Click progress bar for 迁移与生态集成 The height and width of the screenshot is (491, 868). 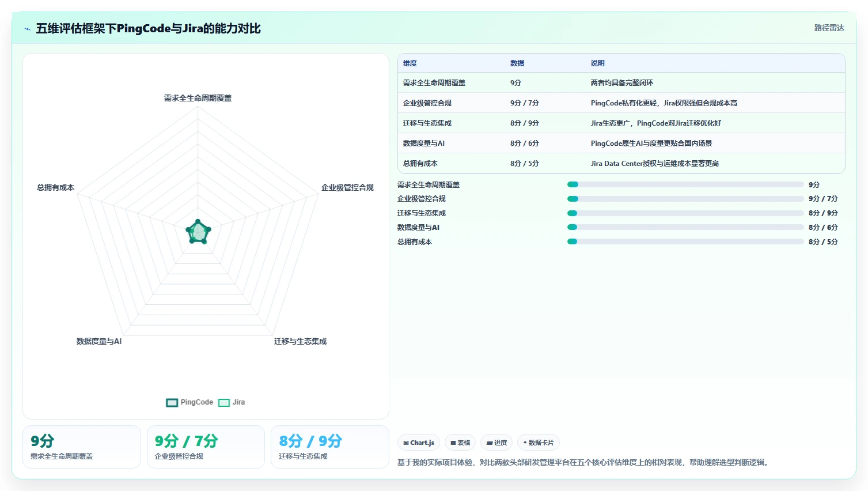685,213
